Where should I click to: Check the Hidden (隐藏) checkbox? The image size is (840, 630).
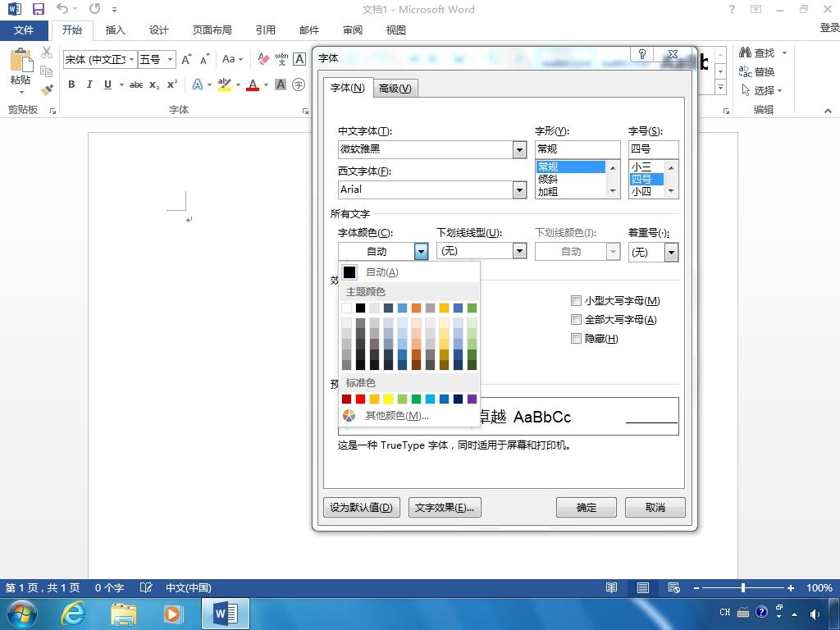pos(576,339)
